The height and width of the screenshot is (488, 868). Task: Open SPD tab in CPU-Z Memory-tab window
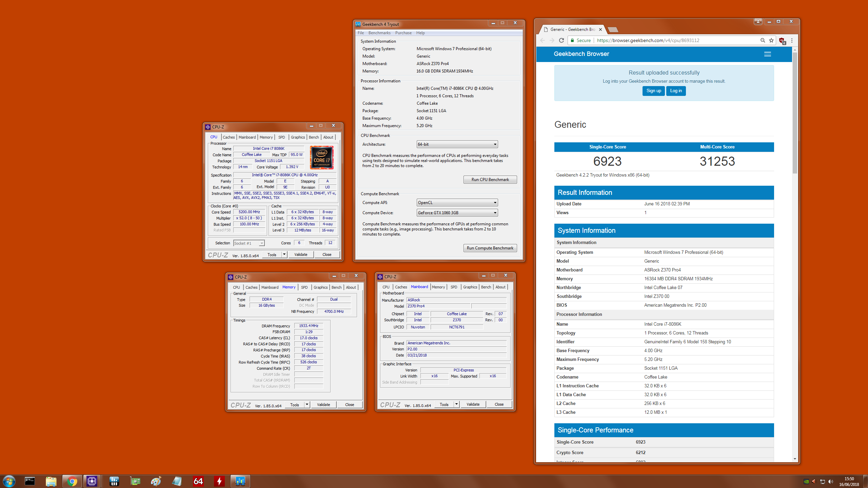(304, 287)
